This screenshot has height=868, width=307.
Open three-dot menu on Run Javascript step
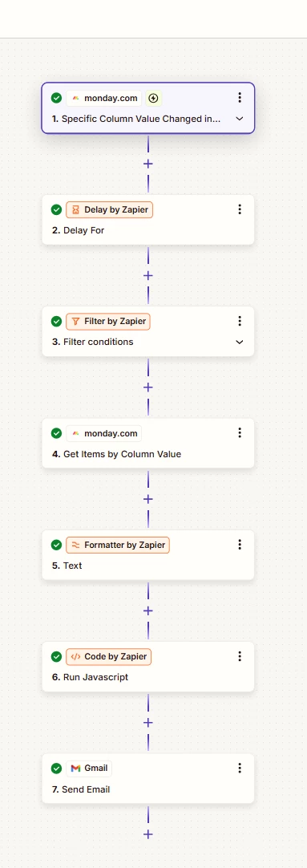[x=240, y=656]
